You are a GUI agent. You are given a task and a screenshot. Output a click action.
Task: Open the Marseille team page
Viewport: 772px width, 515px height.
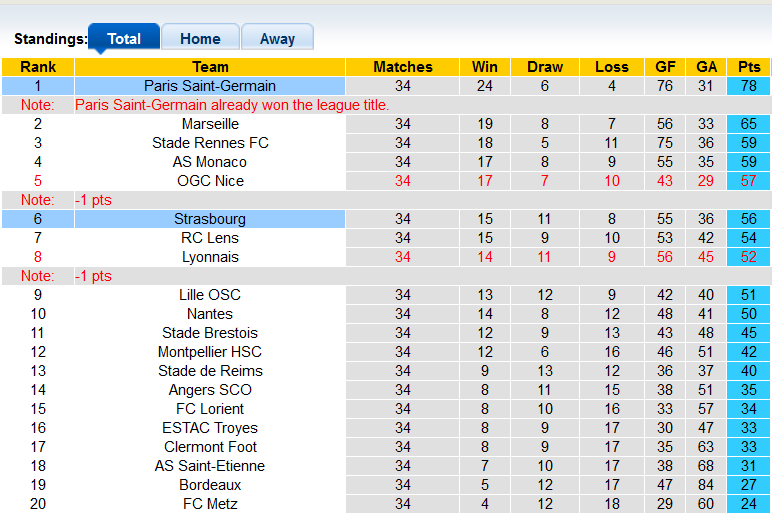click(210, 124)
